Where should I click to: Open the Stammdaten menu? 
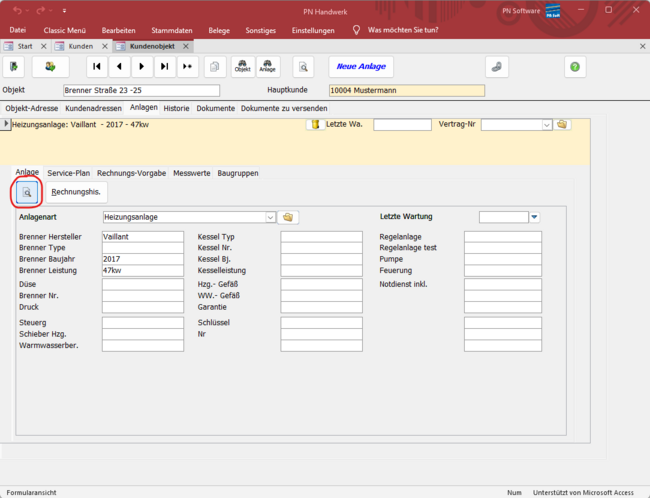click(x=172, y=30)
